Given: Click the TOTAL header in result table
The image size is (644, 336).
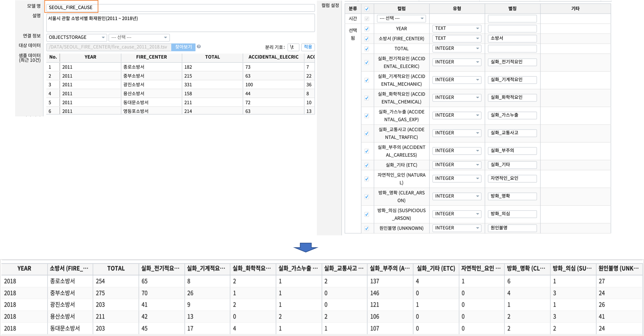Looking at the screenshot, I should [116, 268].
